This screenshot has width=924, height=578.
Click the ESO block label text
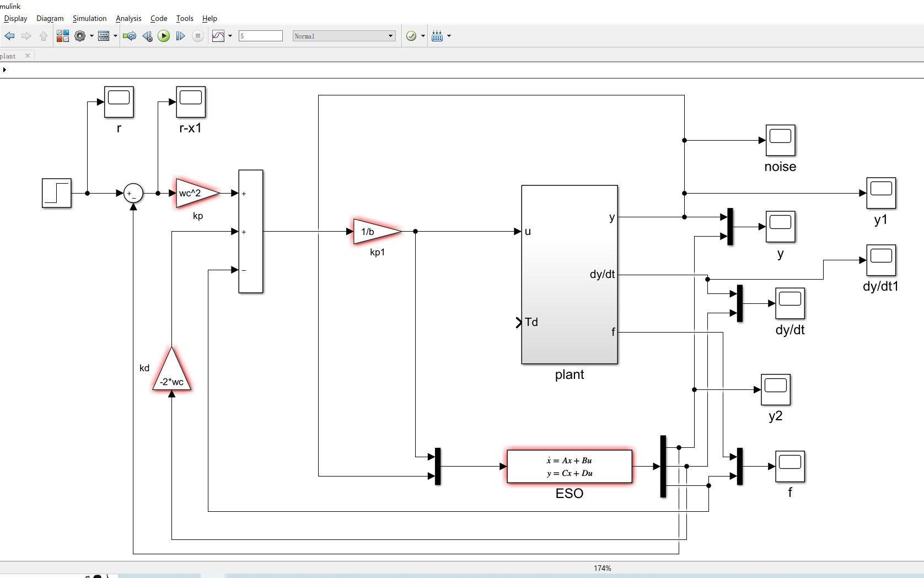[x=570, y=493]
